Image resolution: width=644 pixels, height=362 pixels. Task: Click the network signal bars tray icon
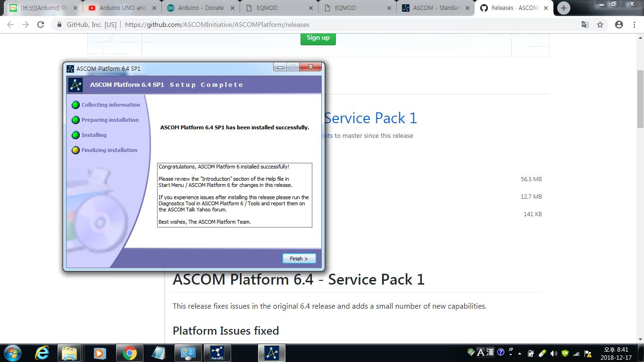(577, 354)
